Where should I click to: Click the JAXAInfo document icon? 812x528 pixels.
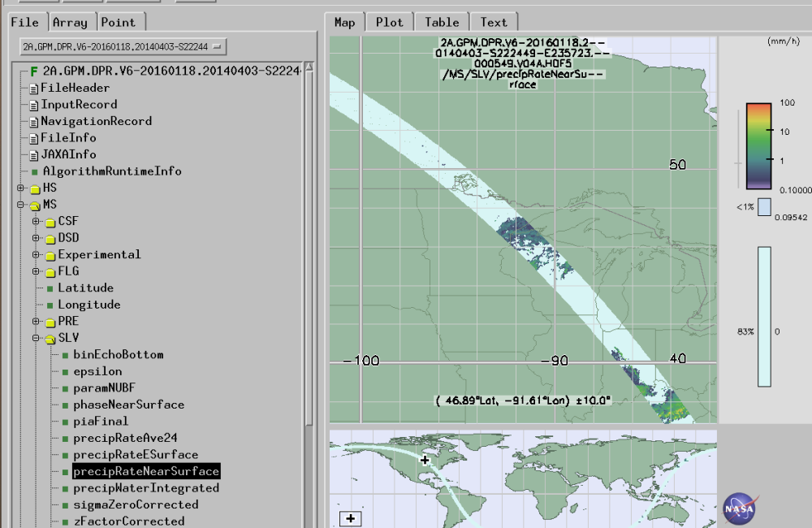(x=33, y=154)
